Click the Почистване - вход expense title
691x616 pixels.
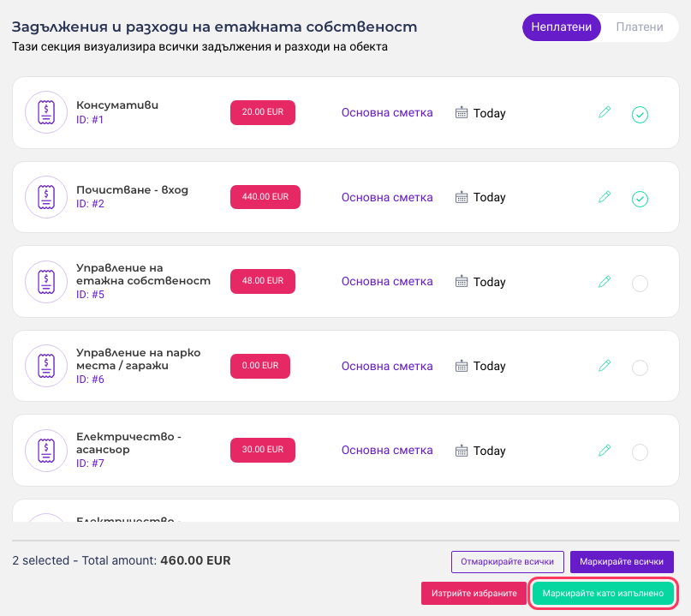click(x=132, y=189)
